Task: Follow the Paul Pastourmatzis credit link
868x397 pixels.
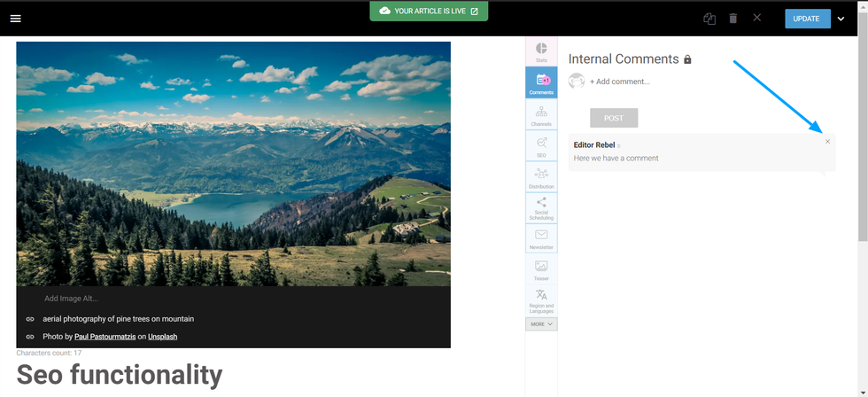Action: (104, 337)
